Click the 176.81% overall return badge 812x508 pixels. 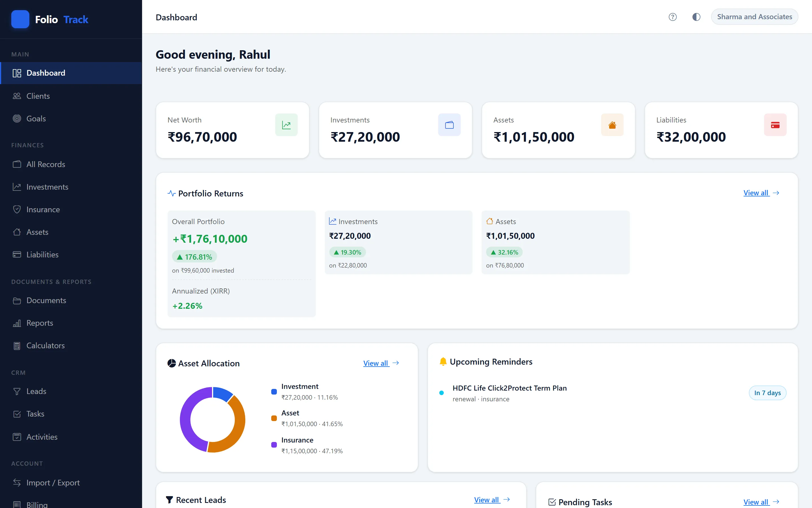click(194, 257)
